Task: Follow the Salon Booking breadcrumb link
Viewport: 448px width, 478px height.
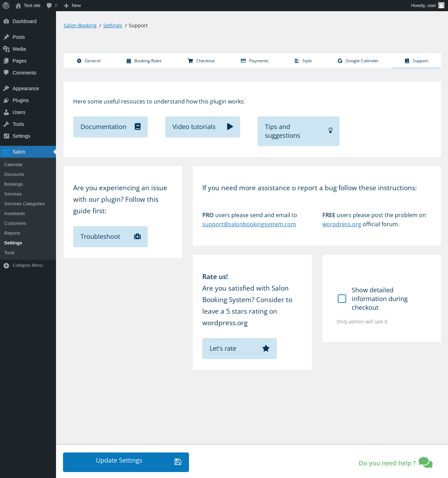Action: 80,26
